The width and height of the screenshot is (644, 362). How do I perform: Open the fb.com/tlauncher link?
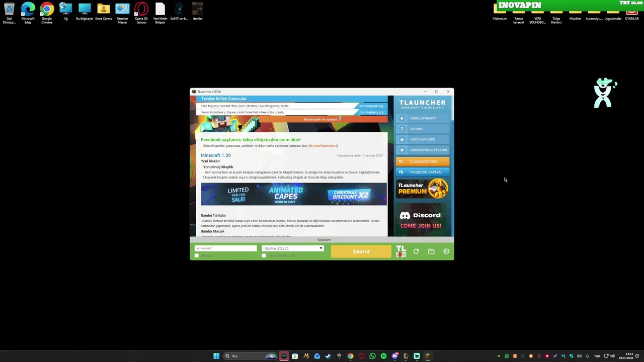point(321,146)
